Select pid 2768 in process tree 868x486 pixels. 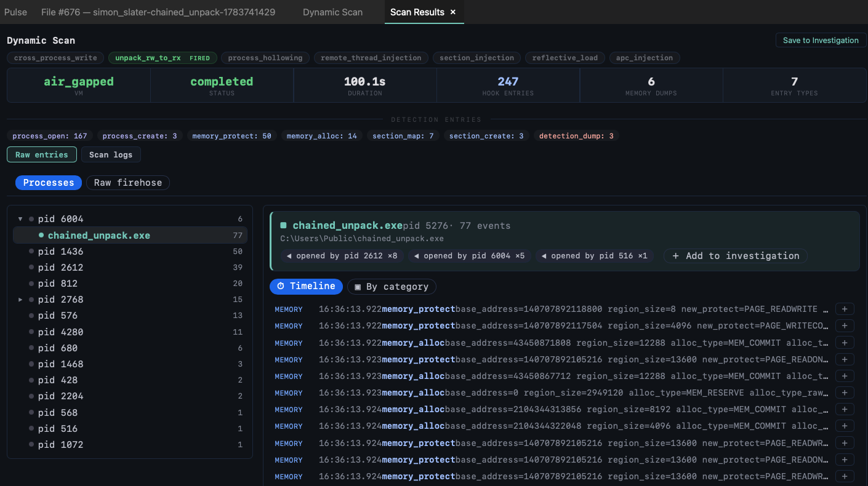pos(130,300)
